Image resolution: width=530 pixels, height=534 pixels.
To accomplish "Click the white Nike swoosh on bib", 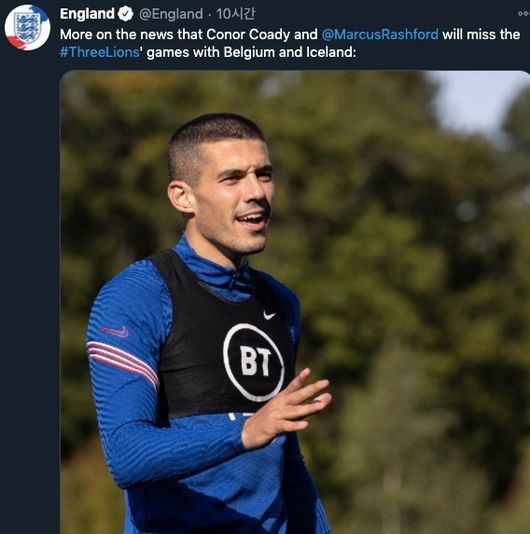I will tap(269, 315).
